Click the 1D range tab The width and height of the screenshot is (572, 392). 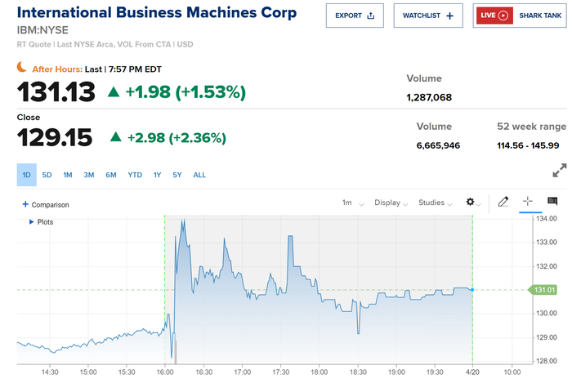pyautogui.click(x=26, y=175)
